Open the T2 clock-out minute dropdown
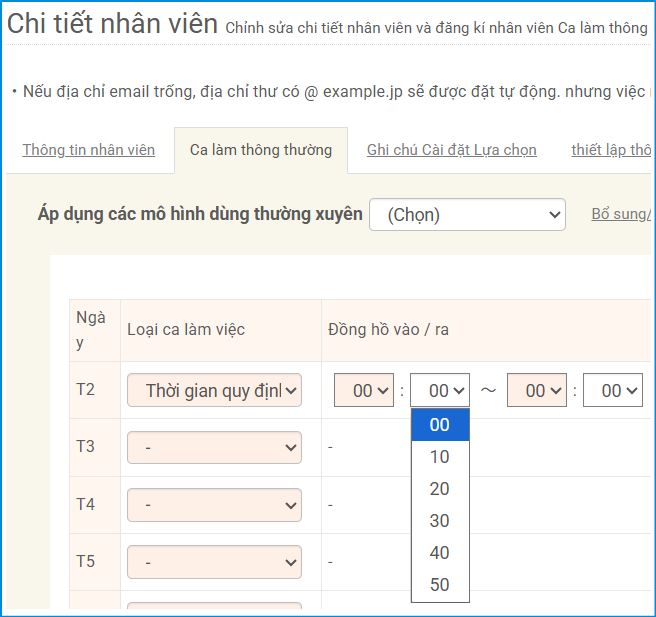Image resolution: width=656 pixels, height=617 pixels. point(612,391)
